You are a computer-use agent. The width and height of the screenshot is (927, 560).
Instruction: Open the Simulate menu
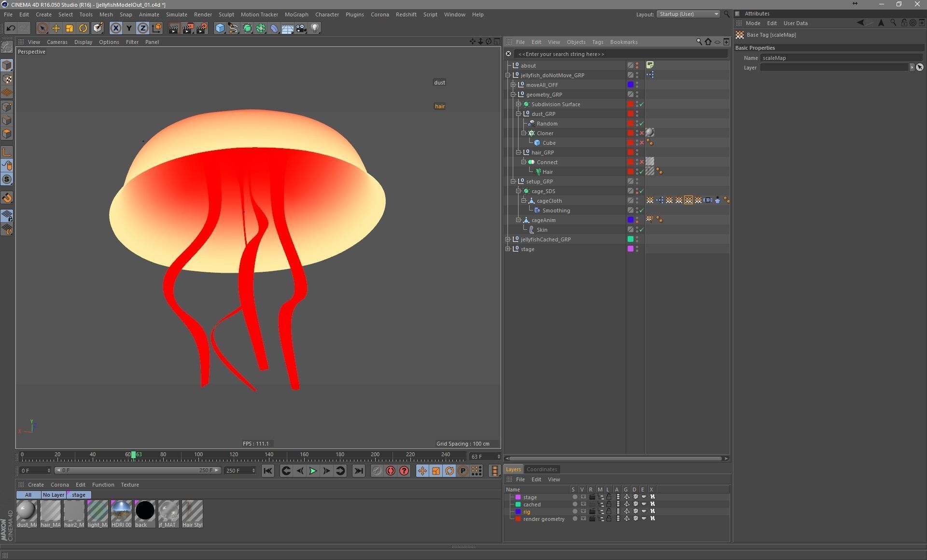(176, 14)
